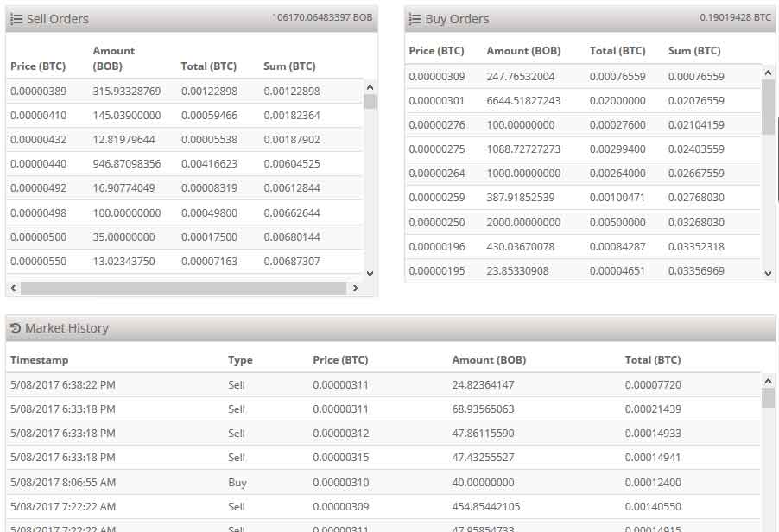The image size is (779, 532).
Task: Click the Sell Orders panel title
Action: coord(58,19)
